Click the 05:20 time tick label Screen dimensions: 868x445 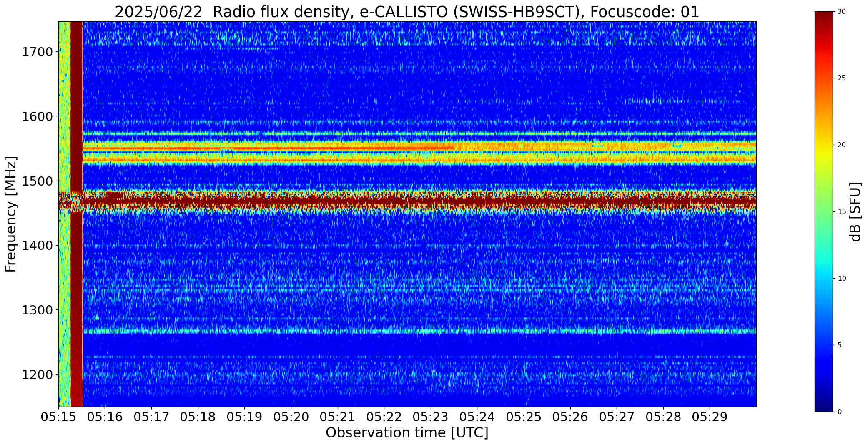(x=291, y=417)
